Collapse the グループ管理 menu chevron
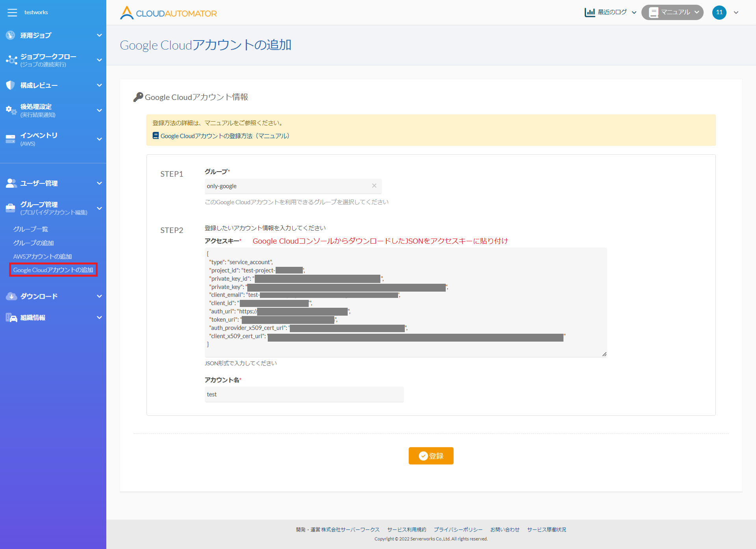The image size is (756, 549). tap(99, 208)
